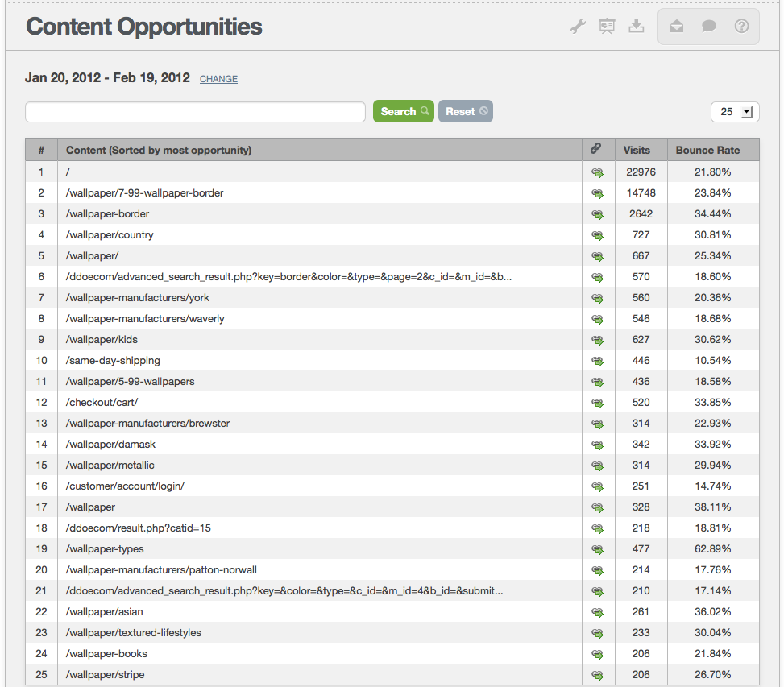784x687 pixels.
Task: Click the green link arrow for /wallpaper/kids
Action: pos(596,340)
